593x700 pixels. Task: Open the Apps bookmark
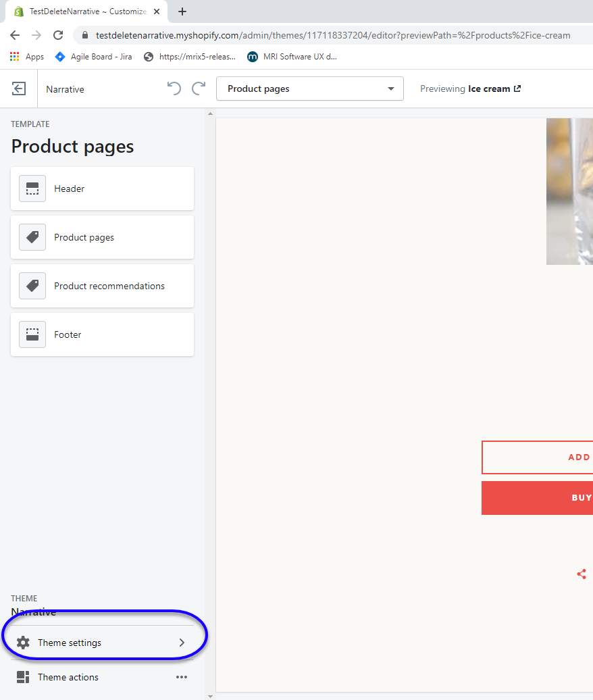point(27,57)
